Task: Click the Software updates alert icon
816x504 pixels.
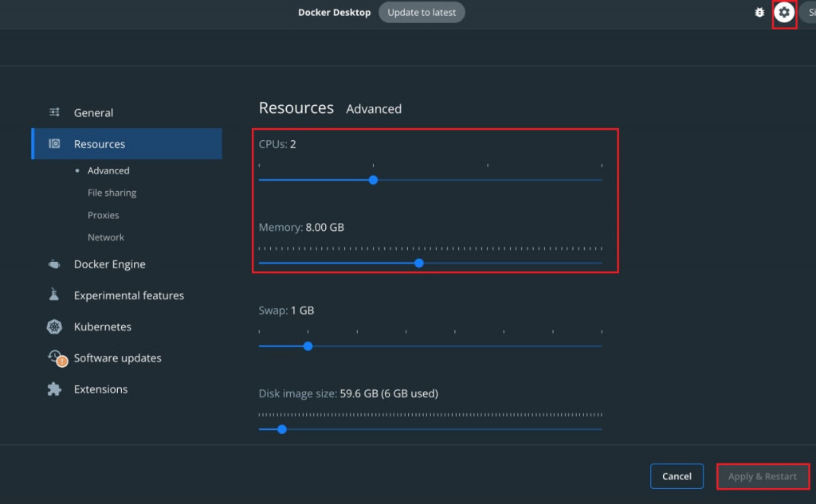Action: 57,358
